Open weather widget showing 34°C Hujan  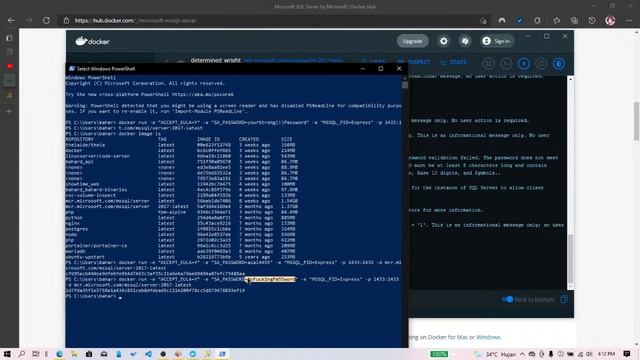495,354
